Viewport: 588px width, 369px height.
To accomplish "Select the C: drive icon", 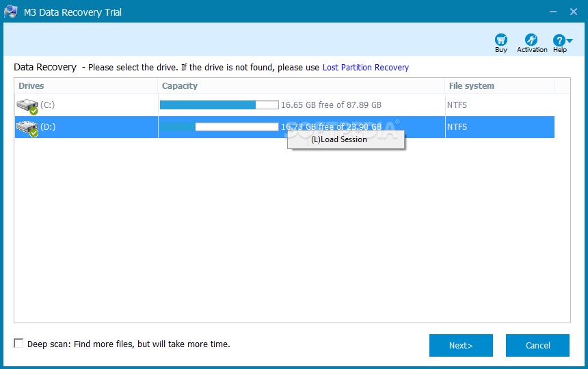I will pyautogui.click(x=27, y=107).
